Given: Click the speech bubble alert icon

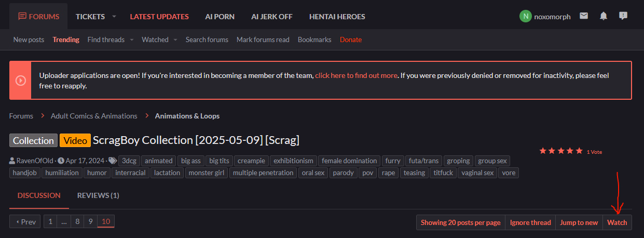Looking at the screenshot, I should click(623, 16).
